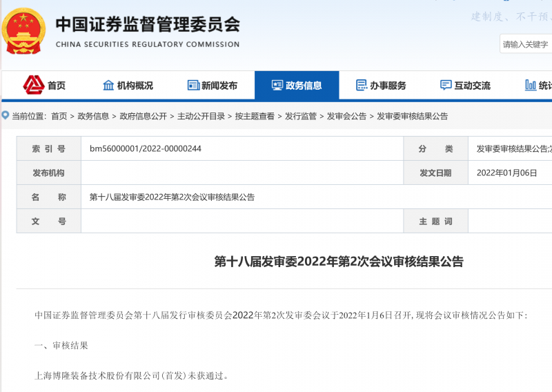This screenshot has width=552, height=392.
Task: Click the CHINA SECURITIES REGULATORY COMMISSION subtitle
Action: click(x=148, y=44)
